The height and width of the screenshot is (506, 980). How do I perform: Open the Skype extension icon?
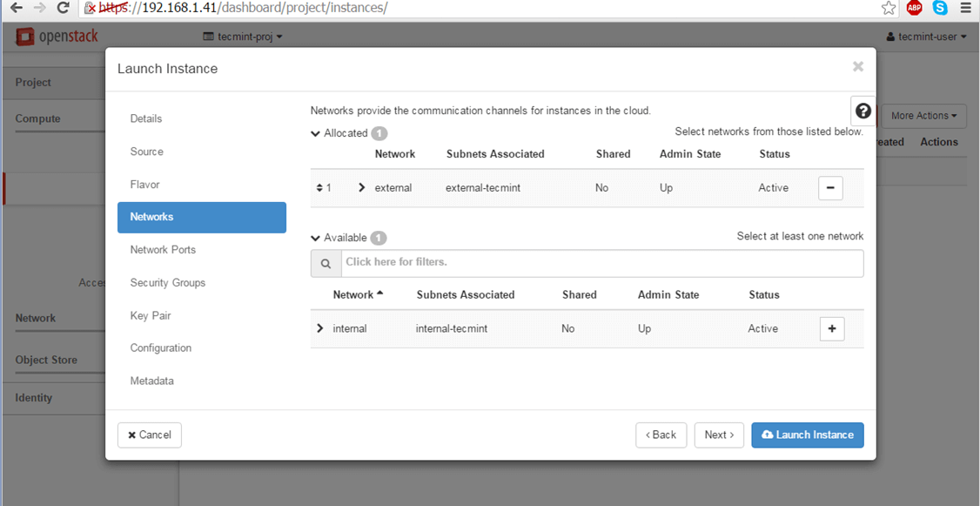tap(940, 8)
